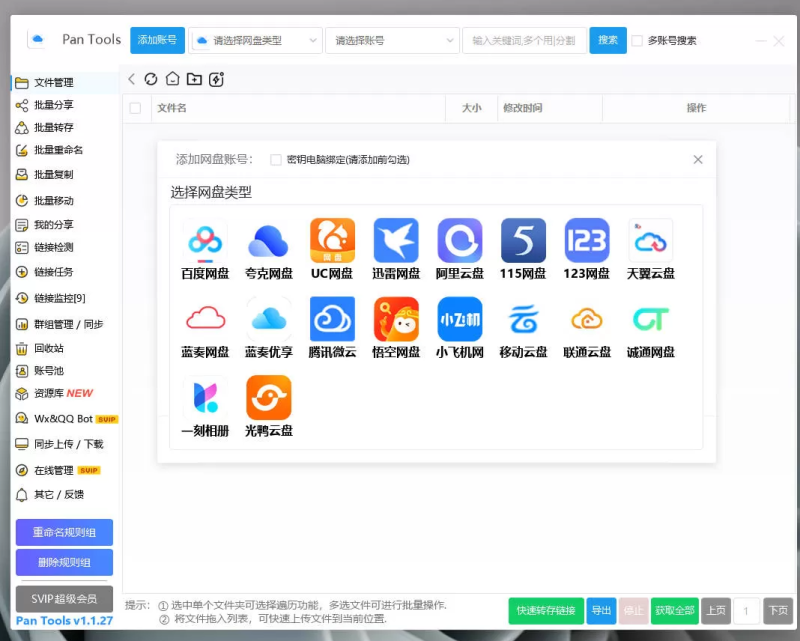This screenshot has width=800, height=641.
Task: Choose the 光鸭云盘 icon
Action: 268,398
